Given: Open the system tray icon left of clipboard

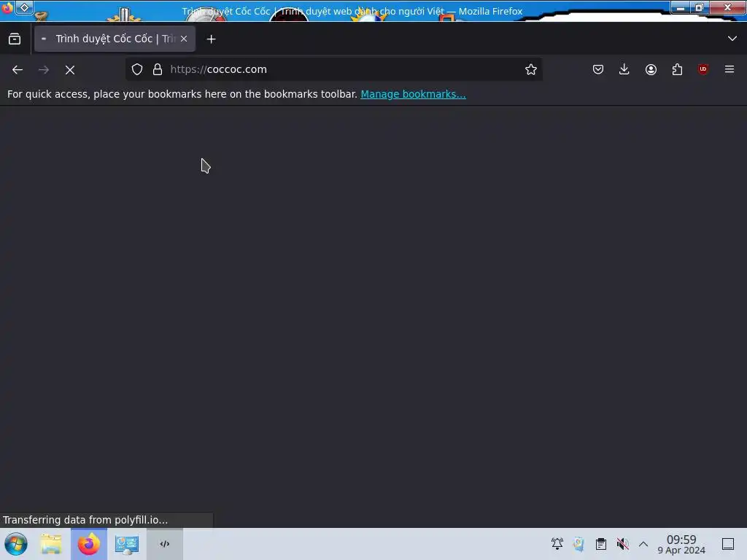Looking at the screenshot, I should click(x=578, y=543).
